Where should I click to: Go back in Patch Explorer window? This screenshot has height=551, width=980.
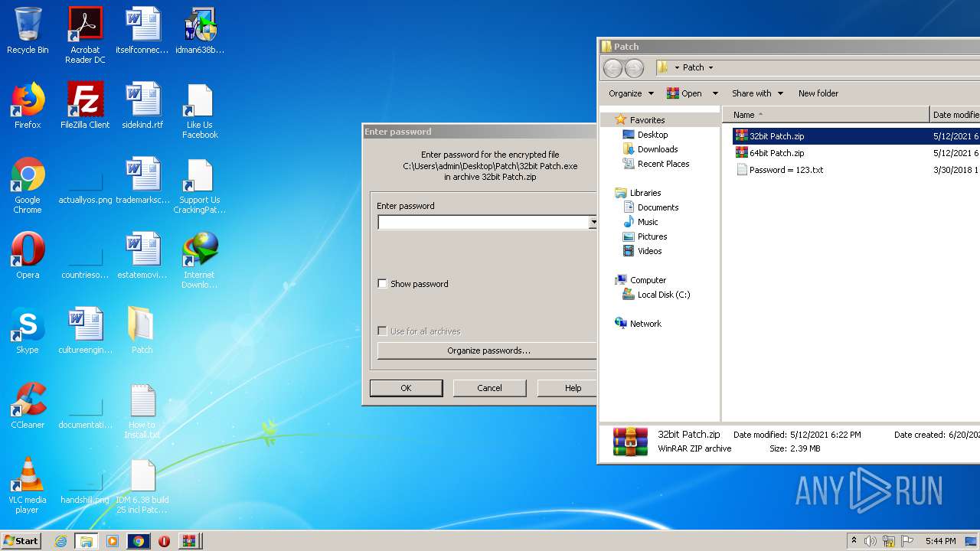(612, 68)
